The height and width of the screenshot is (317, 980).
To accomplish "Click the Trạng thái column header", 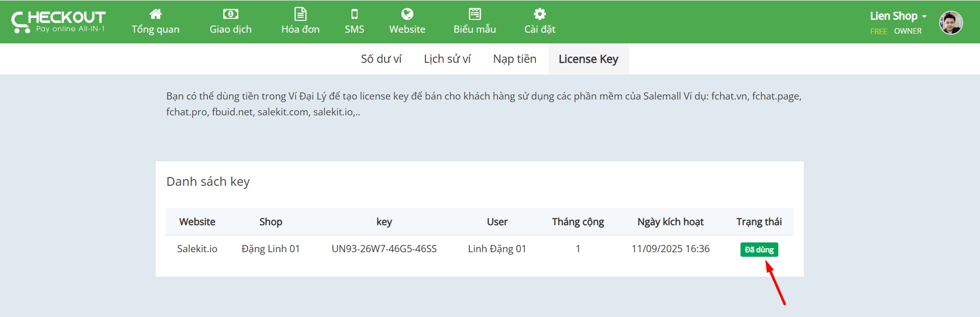I will 759,222.
